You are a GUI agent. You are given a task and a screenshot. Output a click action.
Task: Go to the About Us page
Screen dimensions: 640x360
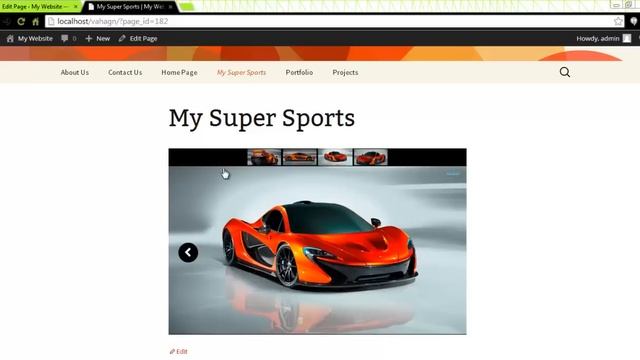click(x=75, y=72)
